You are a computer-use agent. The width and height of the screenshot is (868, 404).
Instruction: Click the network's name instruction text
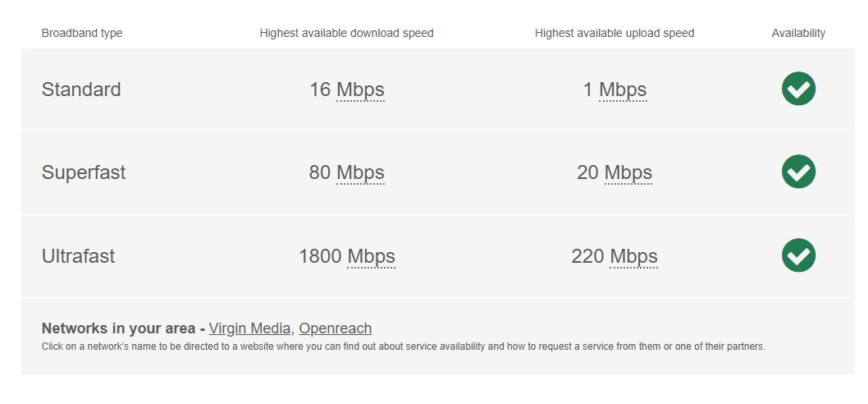(x=404, y=347)
